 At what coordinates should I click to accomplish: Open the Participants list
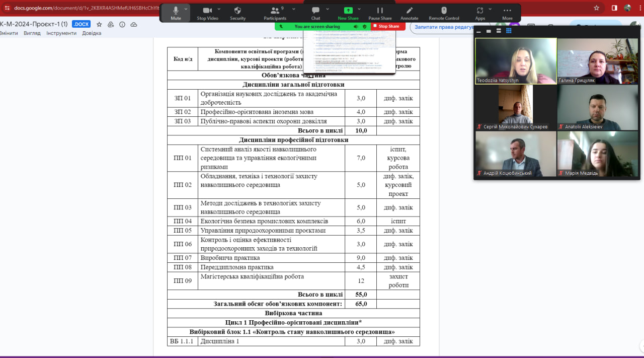275,12
